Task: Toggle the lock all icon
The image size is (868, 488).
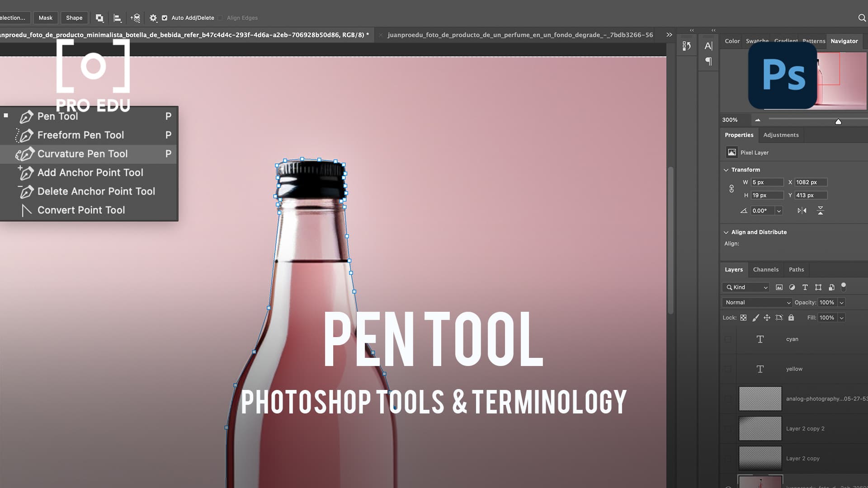Action: 791,318
